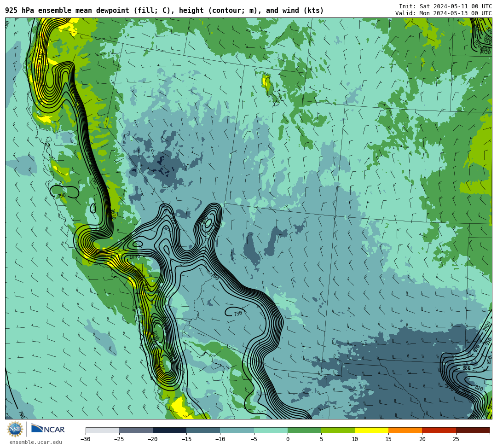Click the plot title starting '925 hPa ensemble mean dewpoint'
Image resolution: width=497 pixels, height=448 pixels.
164,11
